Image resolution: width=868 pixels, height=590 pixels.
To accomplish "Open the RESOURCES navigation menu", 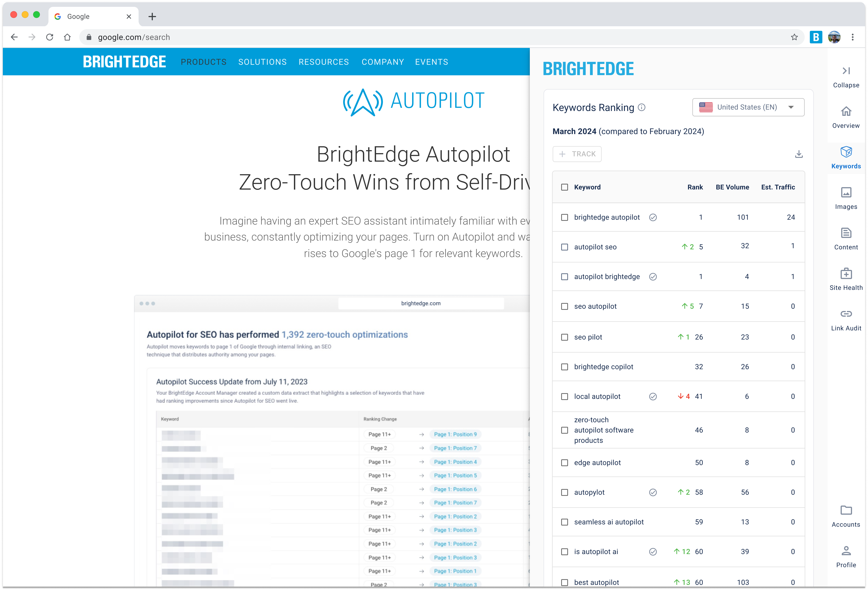I will click(x=323, y=62).
